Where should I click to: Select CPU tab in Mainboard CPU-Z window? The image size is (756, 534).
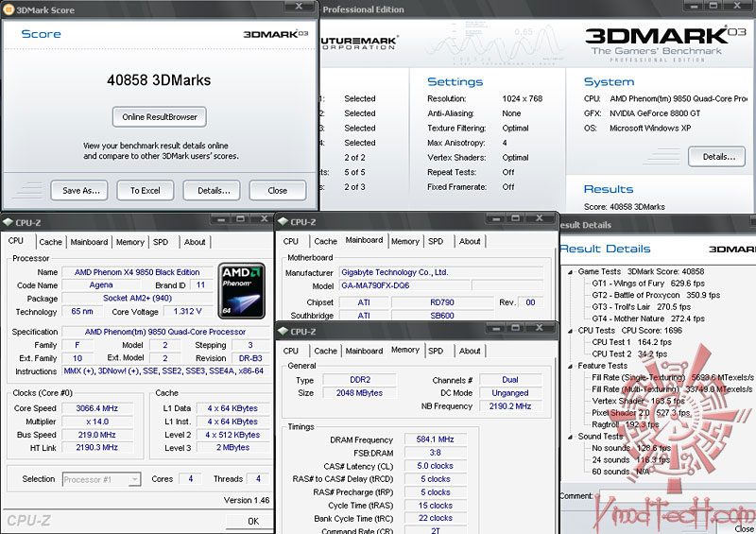click(x=291, y=241)
